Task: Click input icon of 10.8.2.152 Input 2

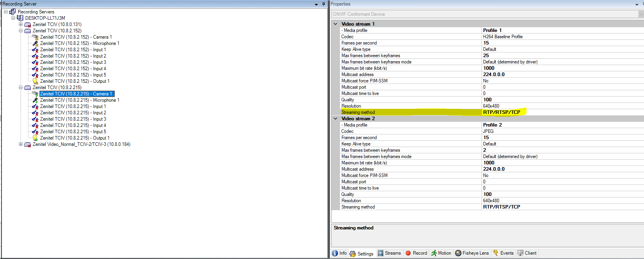Action: click(x=35, y=56)
